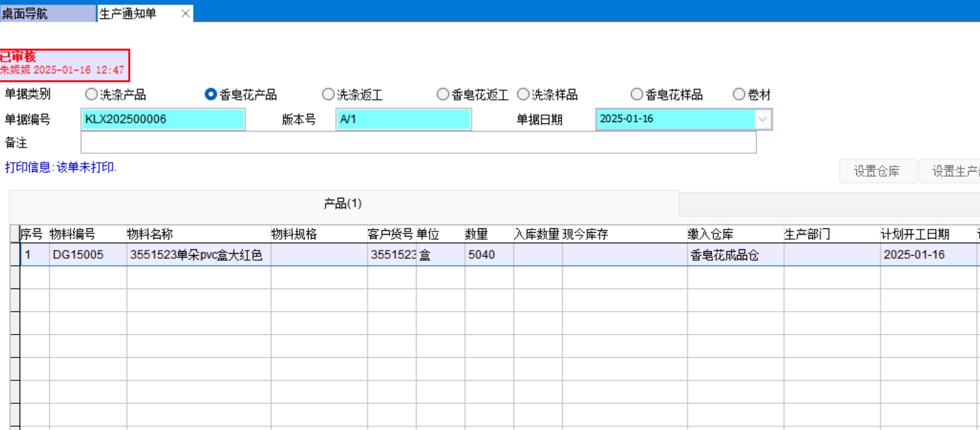Pick the 香皂花返工 radio button

click(443, 95)
